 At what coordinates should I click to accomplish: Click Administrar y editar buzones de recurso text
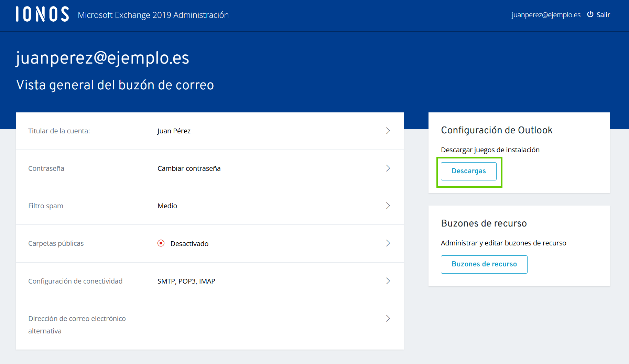point(503,243)
